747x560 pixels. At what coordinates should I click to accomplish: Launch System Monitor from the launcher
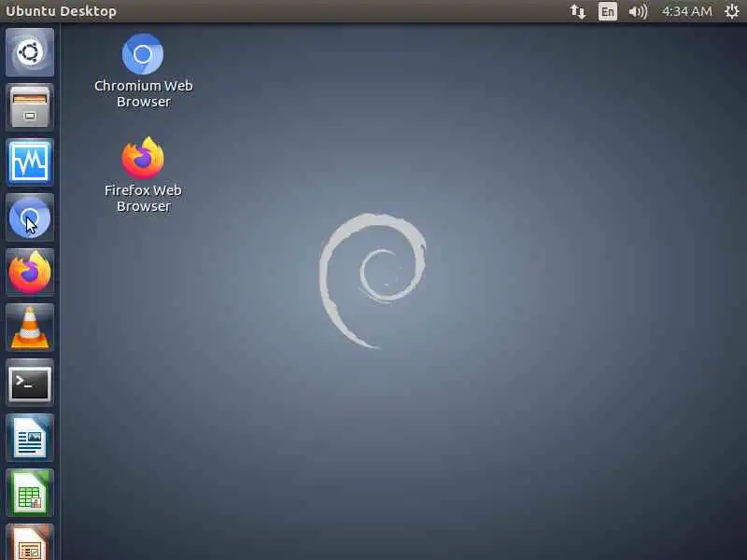pyautogui.click(x=30, y=161)
